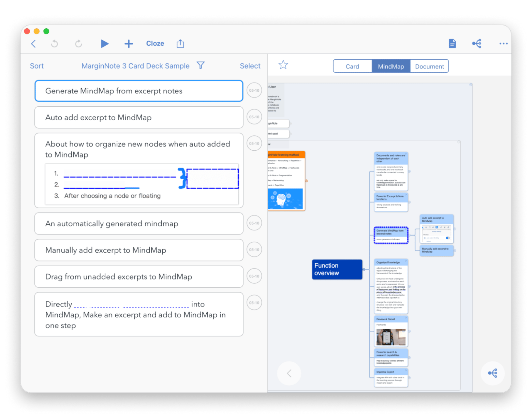The height and width of the screenshot is (420, 532).
Task: Switch to the Card tab
Action: [352, 66]
